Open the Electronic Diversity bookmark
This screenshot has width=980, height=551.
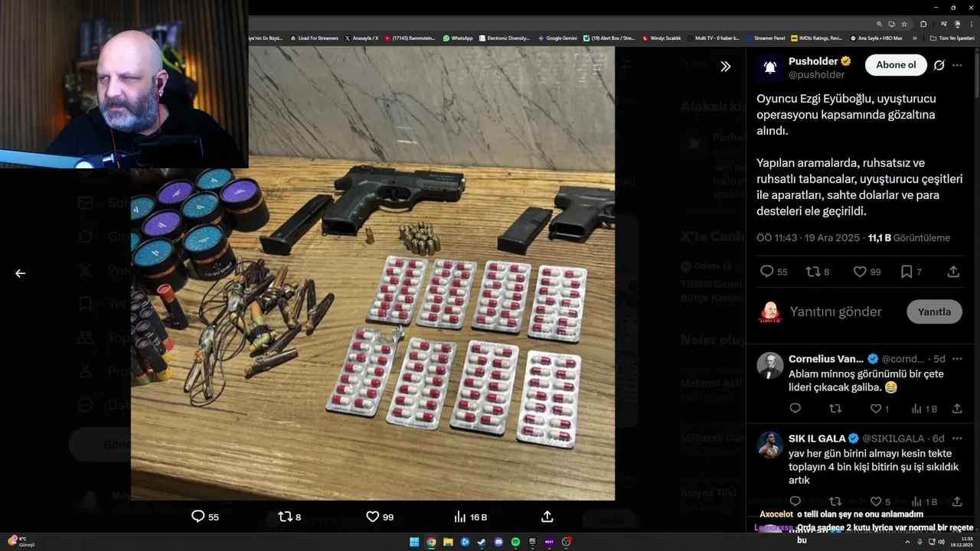[504, 37]
